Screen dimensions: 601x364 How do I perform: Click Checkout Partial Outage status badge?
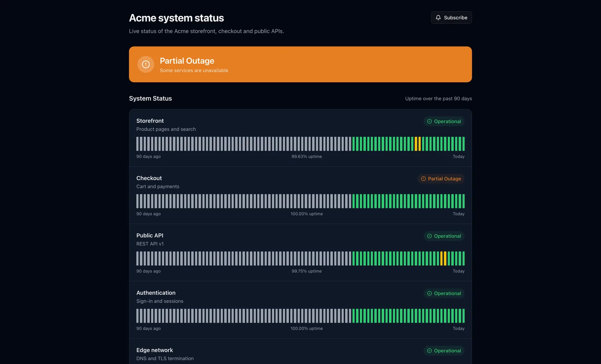tap(441, 179)
